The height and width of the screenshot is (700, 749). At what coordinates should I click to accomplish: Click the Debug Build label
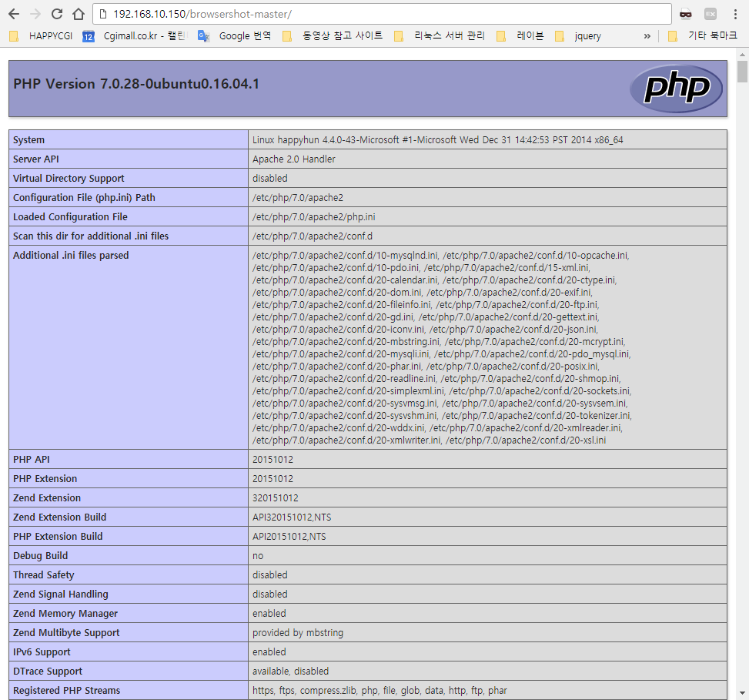(x=41, y=556)
